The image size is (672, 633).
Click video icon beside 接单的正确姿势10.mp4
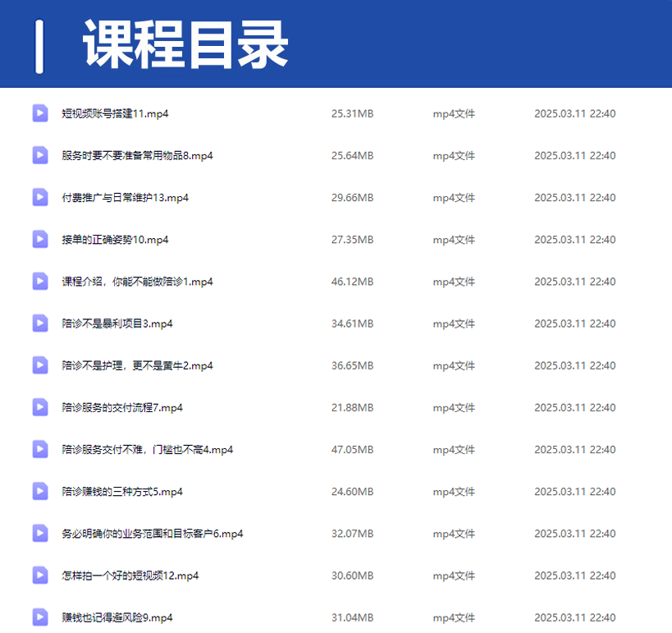point(40,239)
